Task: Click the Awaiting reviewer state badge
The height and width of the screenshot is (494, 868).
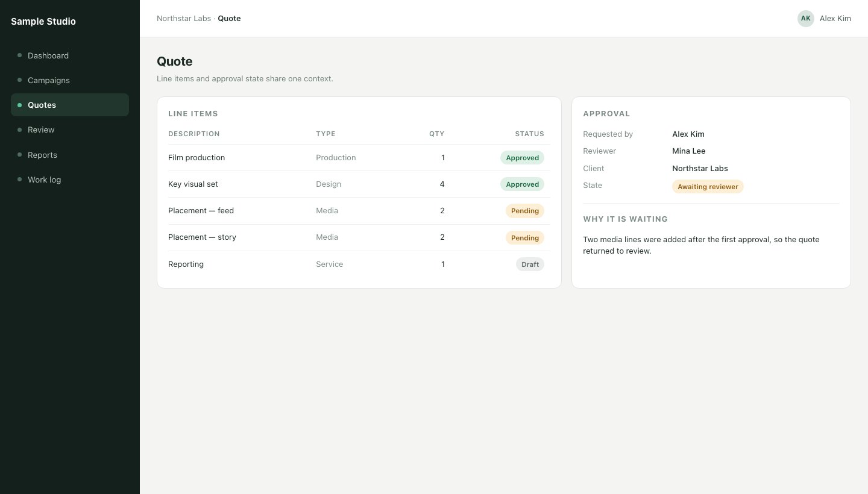Action: tap(708, 187)
